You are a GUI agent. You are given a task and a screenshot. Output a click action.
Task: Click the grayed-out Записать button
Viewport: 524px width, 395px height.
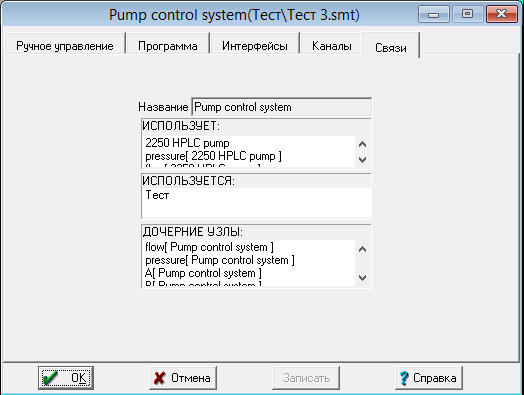tap(306, 378)
